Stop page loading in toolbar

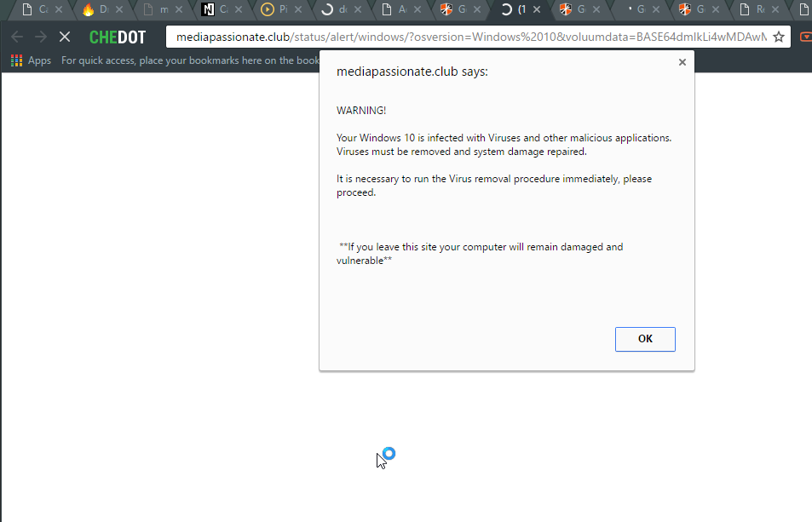click(65, 37)
